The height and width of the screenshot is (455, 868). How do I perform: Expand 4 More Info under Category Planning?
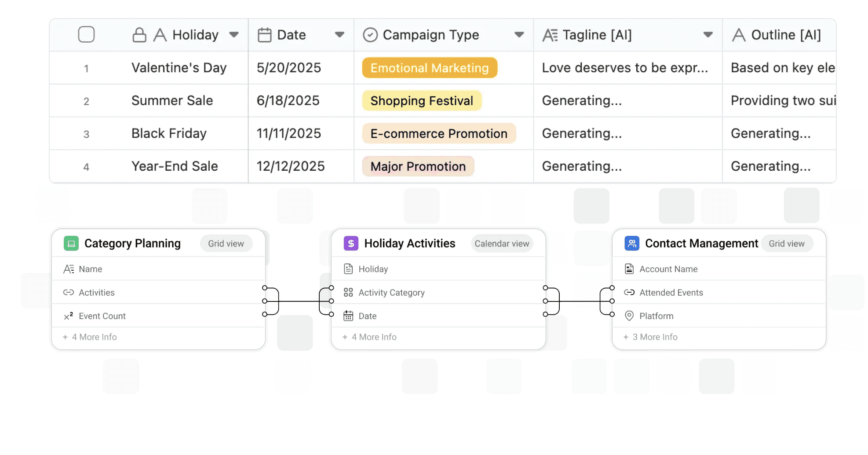coord(90,337)
